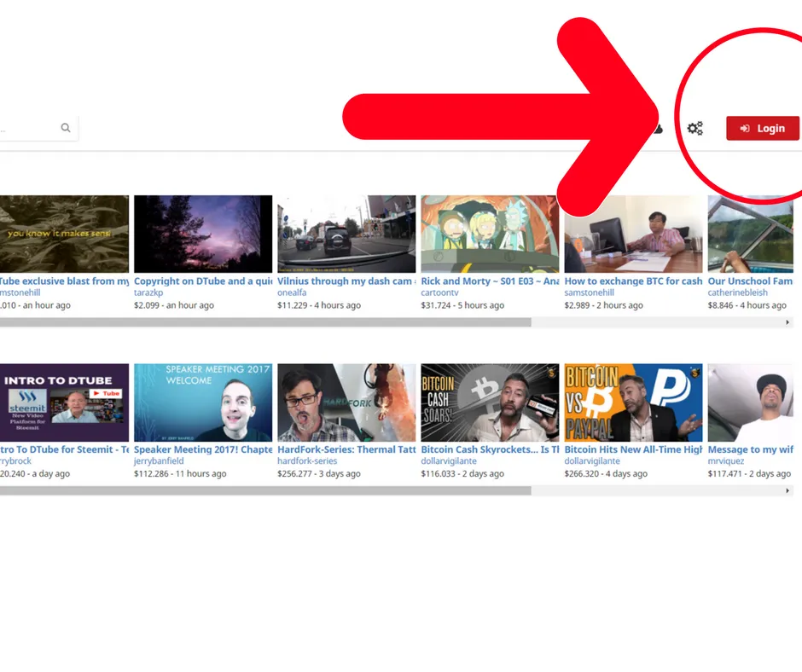Viewport: 802px width, 672px height.
Task: Visit the hardfork-series channel link
Action: click(307, 461)
